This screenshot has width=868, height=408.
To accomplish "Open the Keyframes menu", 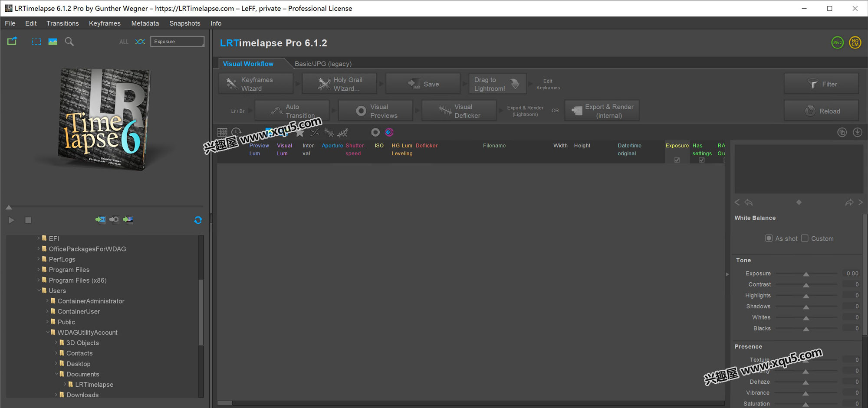I will tap(105, 23).
